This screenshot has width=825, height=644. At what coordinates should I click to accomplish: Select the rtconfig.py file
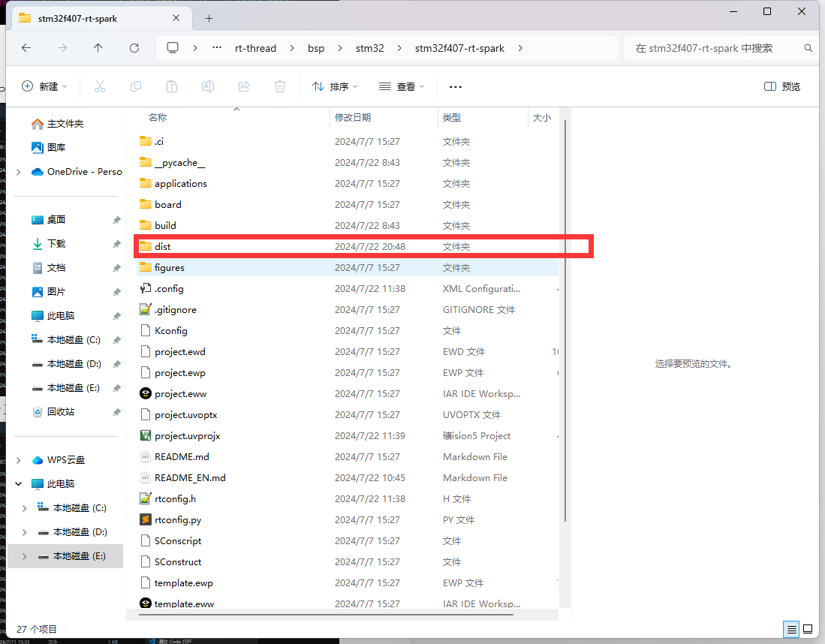point(348,520)
